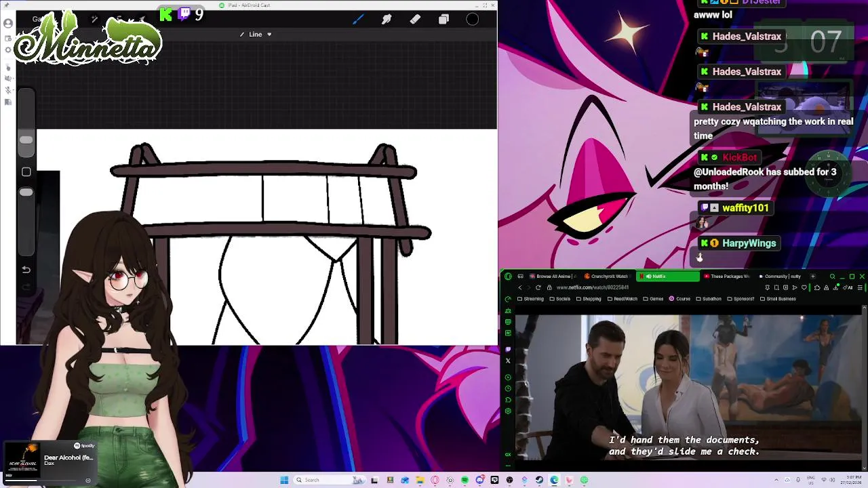Undo the last stroke with arrow icon
Viewport: 868px width, 488px height.
(26, 269)
